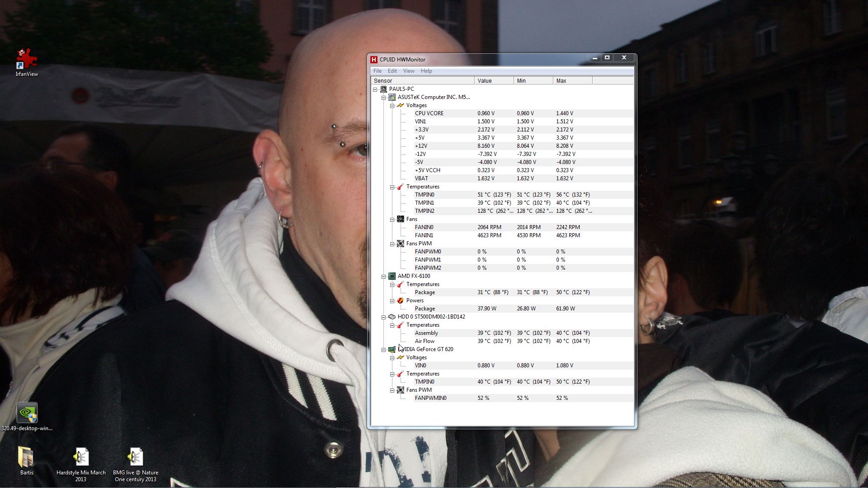Collapse the NVIDIA GeForce GT 620 node

[383, 349]
